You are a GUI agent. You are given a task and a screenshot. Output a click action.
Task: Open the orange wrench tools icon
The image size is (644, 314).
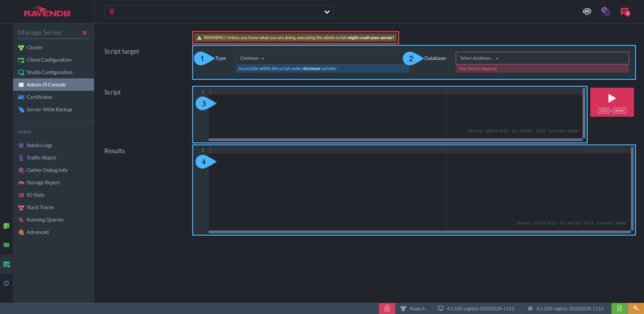tap(636, 308)
